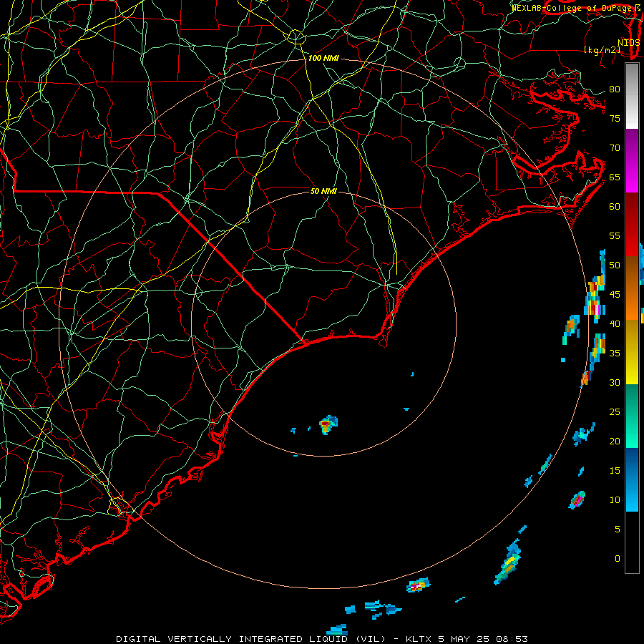Viewport: 644px width, 644px height.
Task: Click the NEXLAB-College of DuPage credit text
Action: 572,8
